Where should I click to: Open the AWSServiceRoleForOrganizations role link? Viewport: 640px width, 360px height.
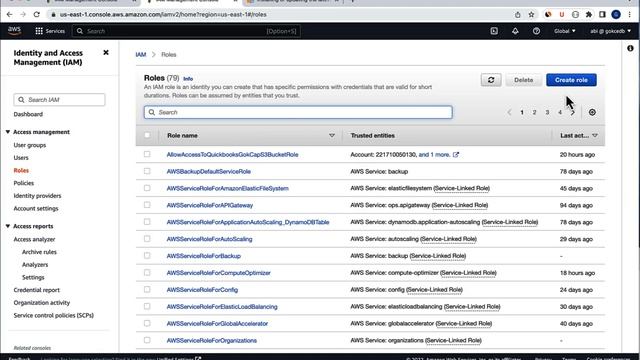pyautogui.click(x=211, y=340)
